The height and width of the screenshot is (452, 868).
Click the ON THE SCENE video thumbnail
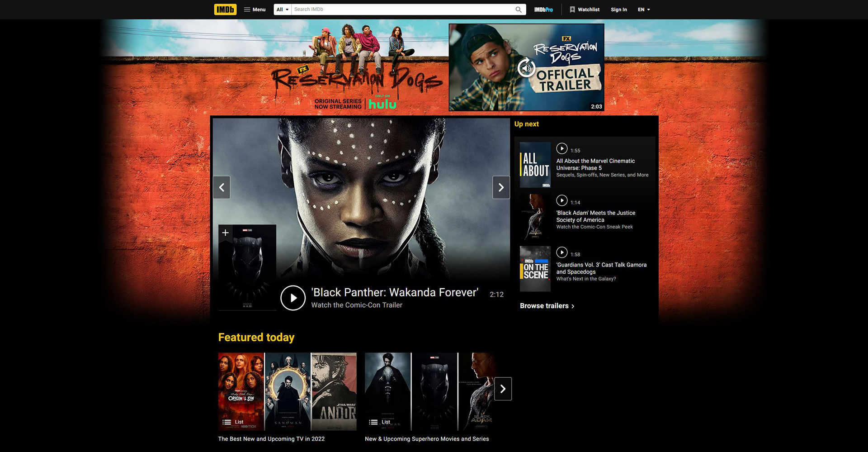535,269
